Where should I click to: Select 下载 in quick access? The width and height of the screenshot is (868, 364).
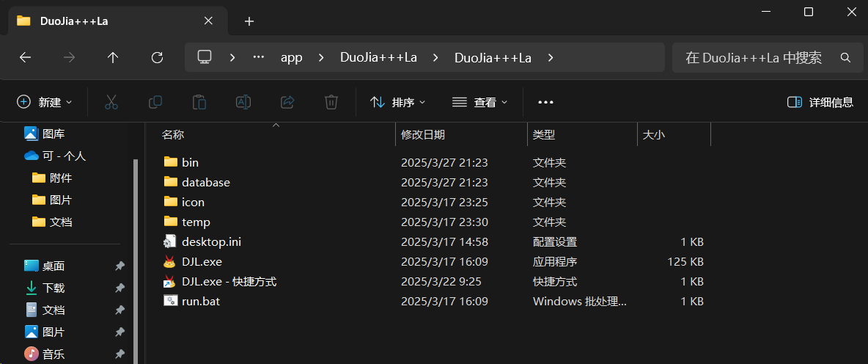53,288
